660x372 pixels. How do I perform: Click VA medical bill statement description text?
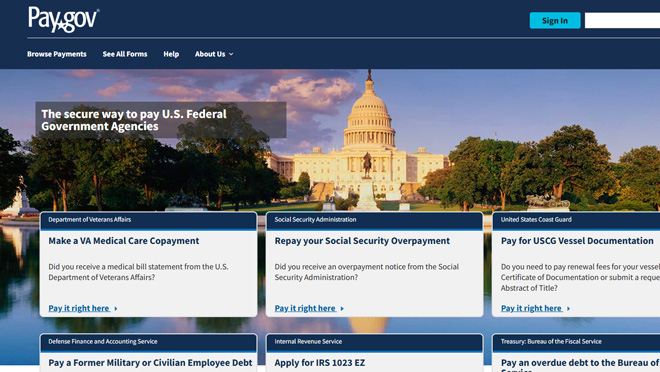tap(138, 272)
